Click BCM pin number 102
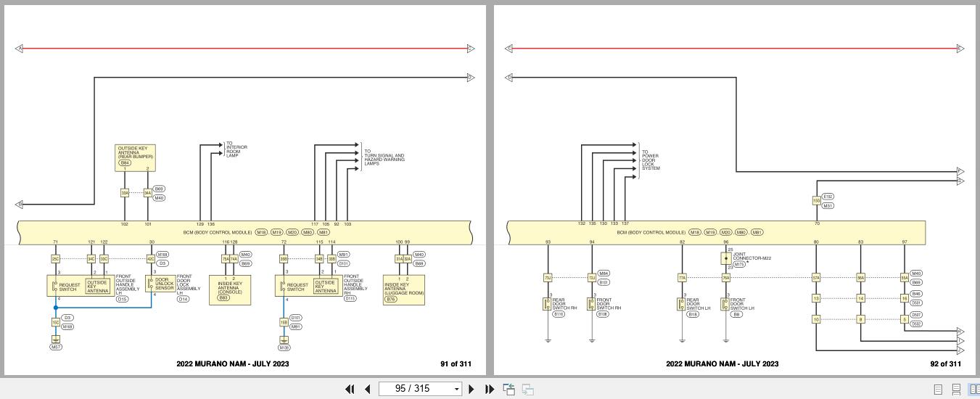This screenshot has height=399, width=980. pos(125,224)
